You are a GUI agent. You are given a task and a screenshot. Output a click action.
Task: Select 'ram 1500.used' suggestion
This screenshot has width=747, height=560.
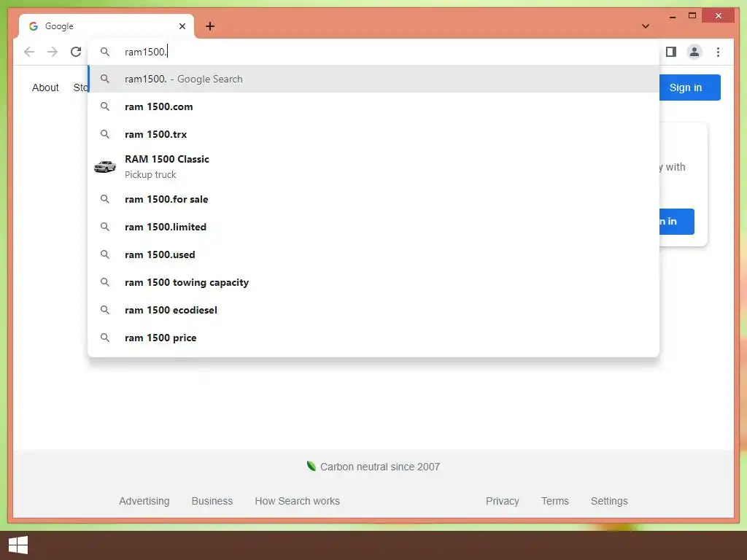click(374, 254)
